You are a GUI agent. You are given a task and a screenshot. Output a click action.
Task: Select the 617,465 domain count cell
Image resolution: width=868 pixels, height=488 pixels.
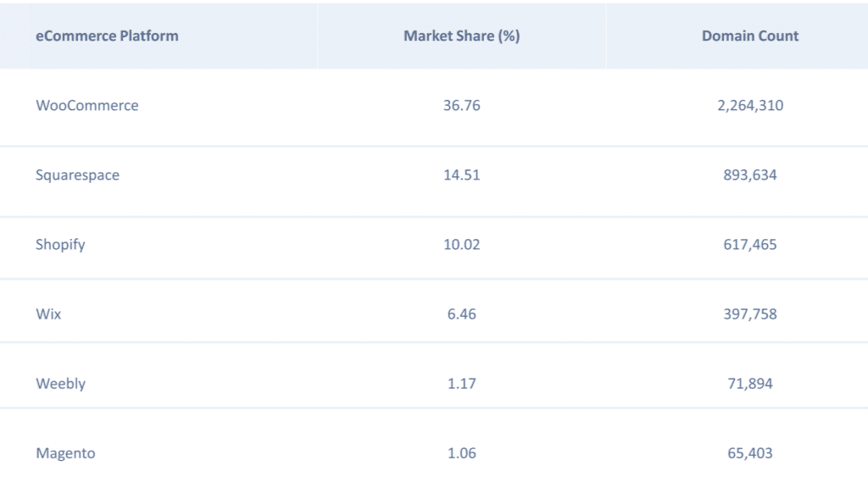[x=750, y=245]
